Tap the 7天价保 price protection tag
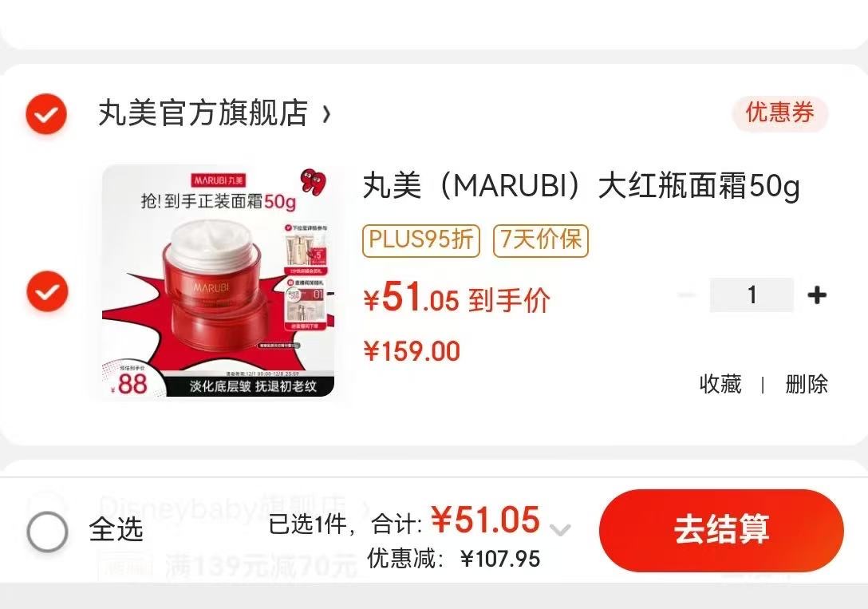Screen dimensions: 868x609 point(540,240)
